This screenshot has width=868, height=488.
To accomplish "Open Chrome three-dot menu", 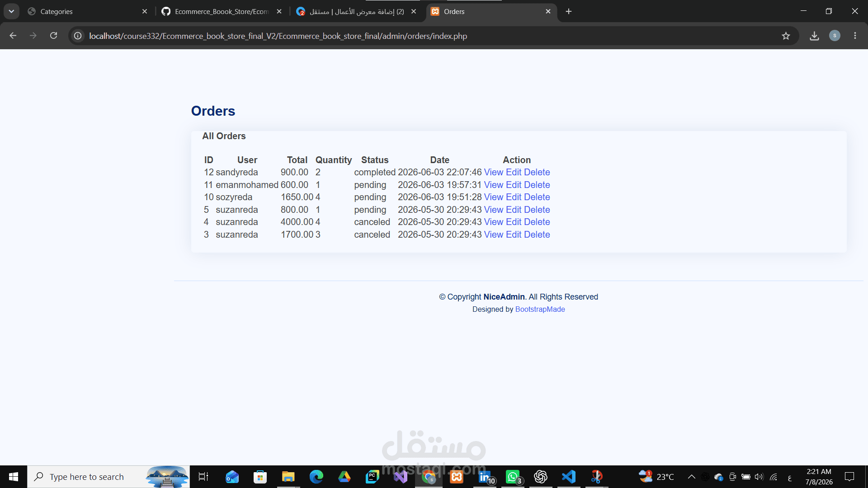I will (x=855, y=36).
